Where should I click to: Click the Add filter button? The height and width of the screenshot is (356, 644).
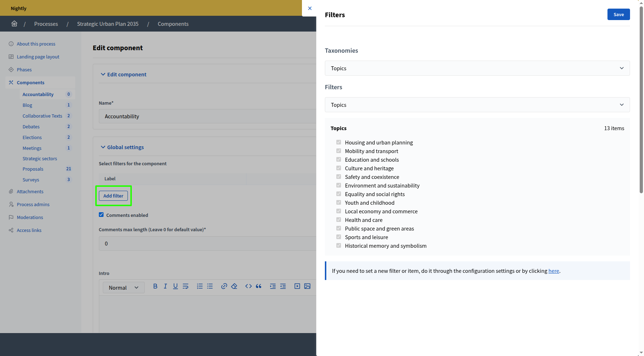coord(113,196)
